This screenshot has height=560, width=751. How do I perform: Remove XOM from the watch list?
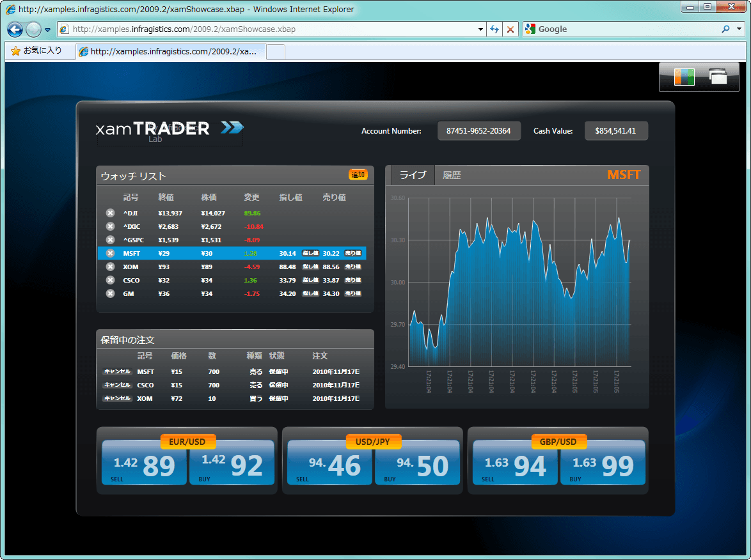pos(110,267)
